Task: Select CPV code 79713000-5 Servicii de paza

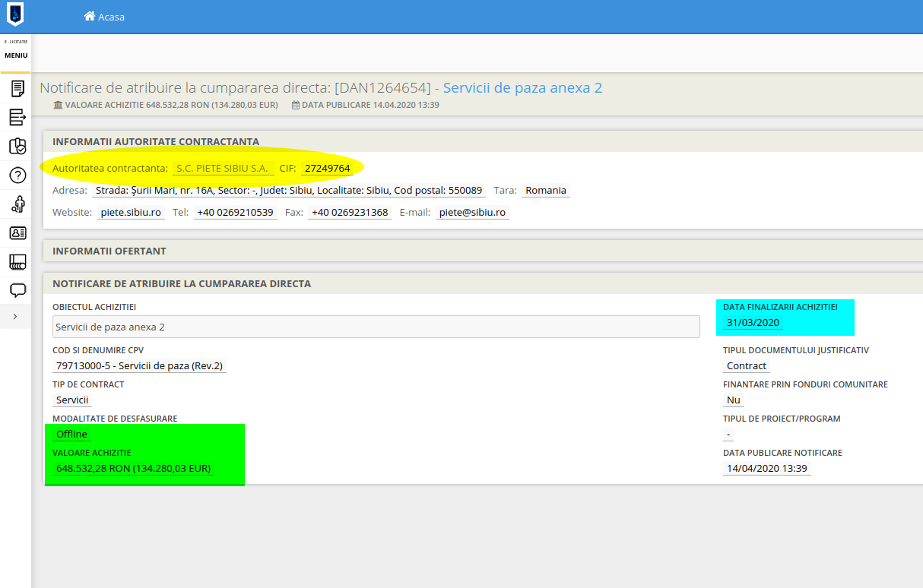Action: click(x=140, y=366)
